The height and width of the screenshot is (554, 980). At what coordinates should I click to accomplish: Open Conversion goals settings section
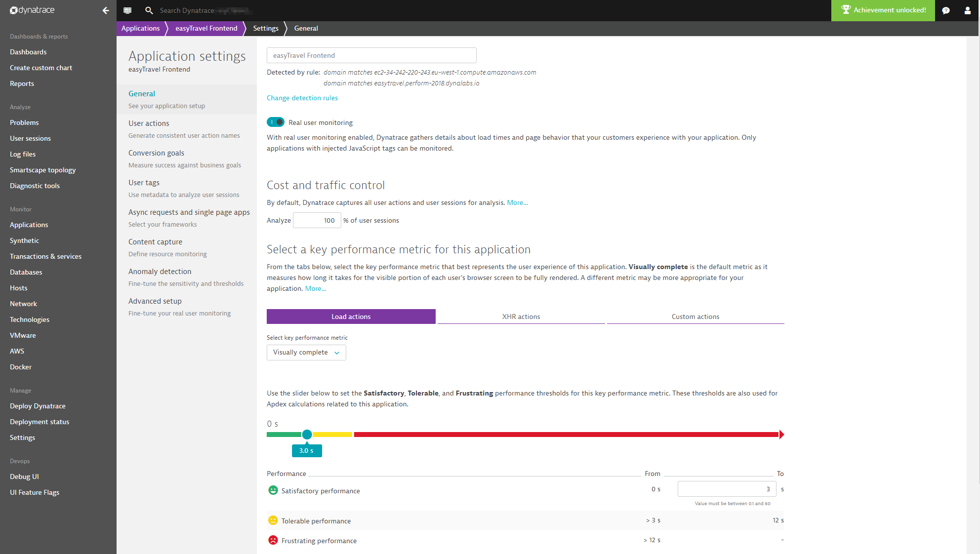pos(187,158)
